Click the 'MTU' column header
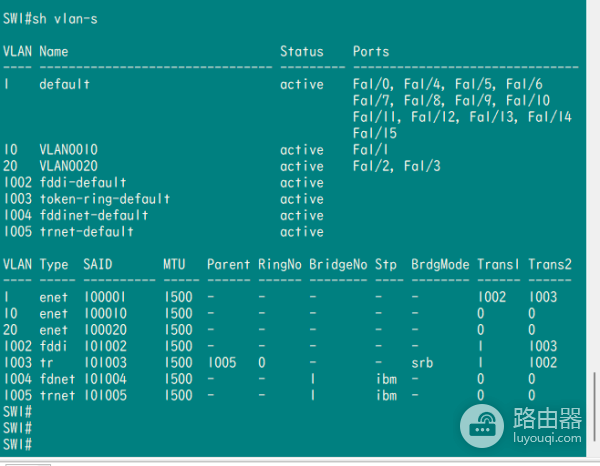This screenshot has height=466, width=600. pyautogui.click(x=174, y=264)
